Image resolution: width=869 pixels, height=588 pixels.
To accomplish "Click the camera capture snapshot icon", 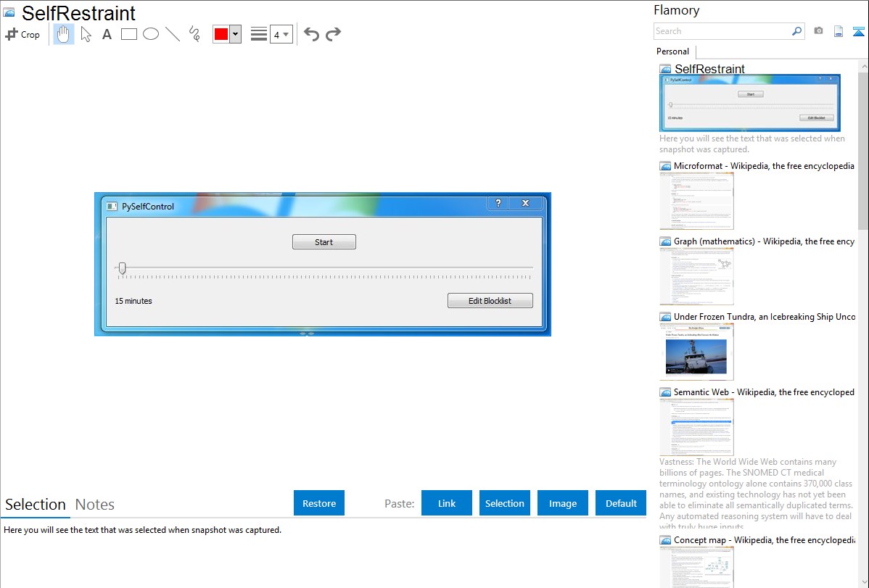I will (x=818, y=31).
